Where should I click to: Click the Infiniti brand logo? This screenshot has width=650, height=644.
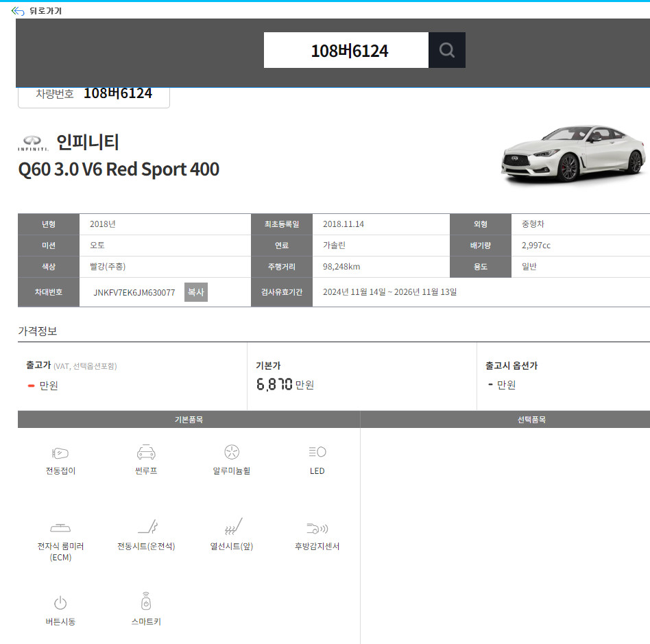(x=33, y=143)
